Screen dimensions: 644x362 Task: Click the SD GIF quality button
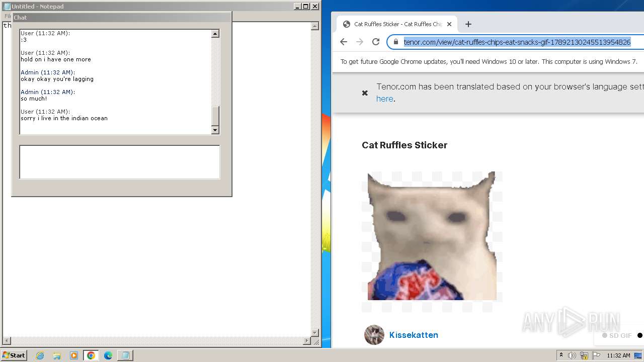tap(617, 335)
